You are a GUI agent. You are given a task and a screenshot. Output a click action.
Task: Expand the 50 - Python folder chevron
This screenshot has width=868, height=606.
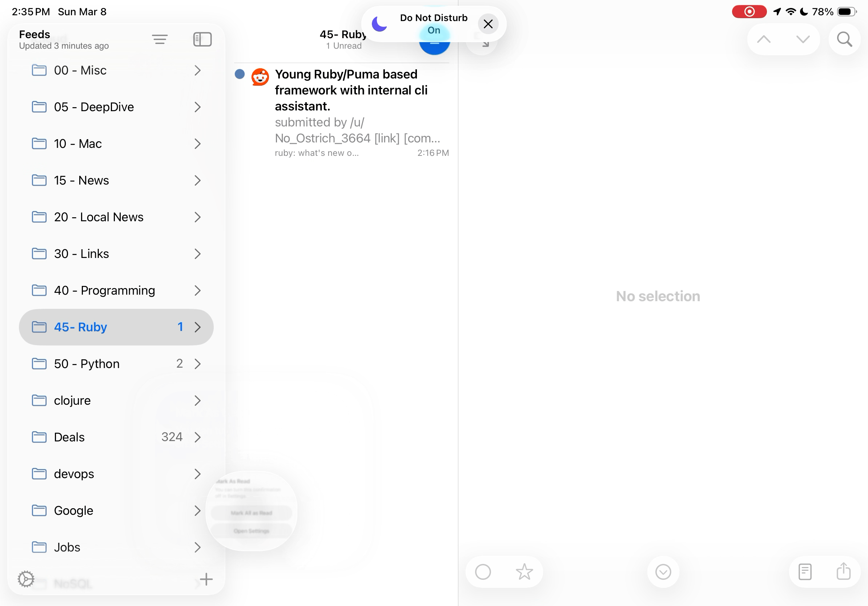coord(197,364)
